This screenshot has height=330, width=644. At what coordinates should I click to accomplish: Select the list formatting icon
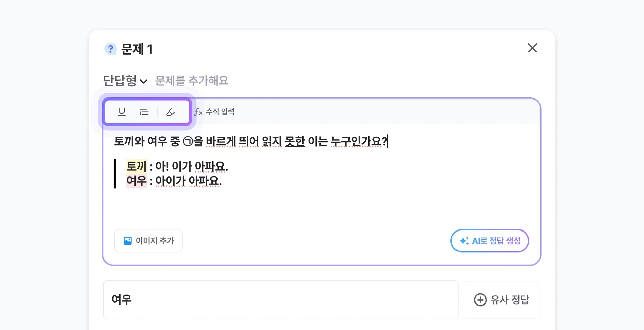pos(144,112)
